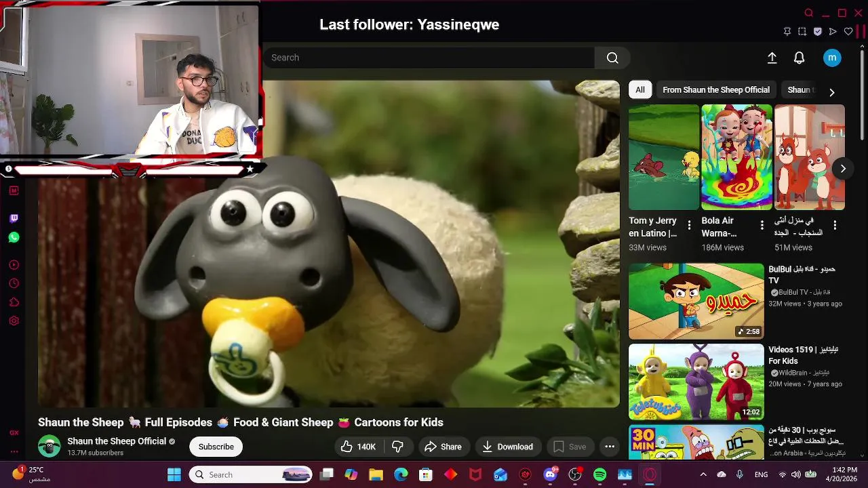Show hidden system tray icons chevron
The width and height of the screenshot is (868, 488).
(703, 474)
